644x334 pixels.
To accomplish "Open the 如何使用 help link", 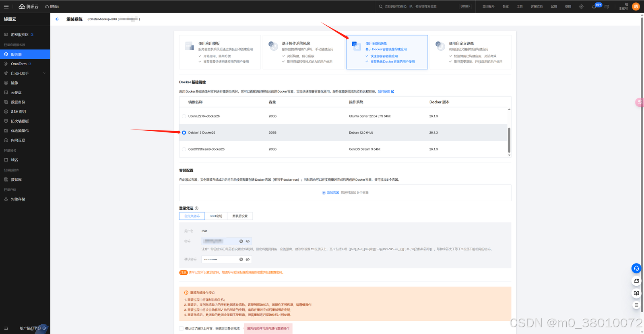I will tap(386, 92).
